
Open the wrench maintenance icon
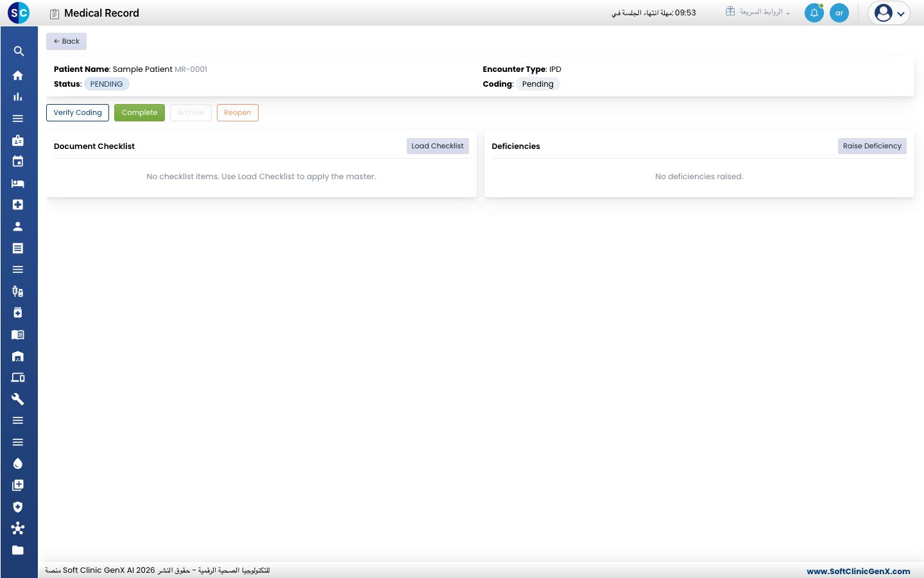coord(18,399)
